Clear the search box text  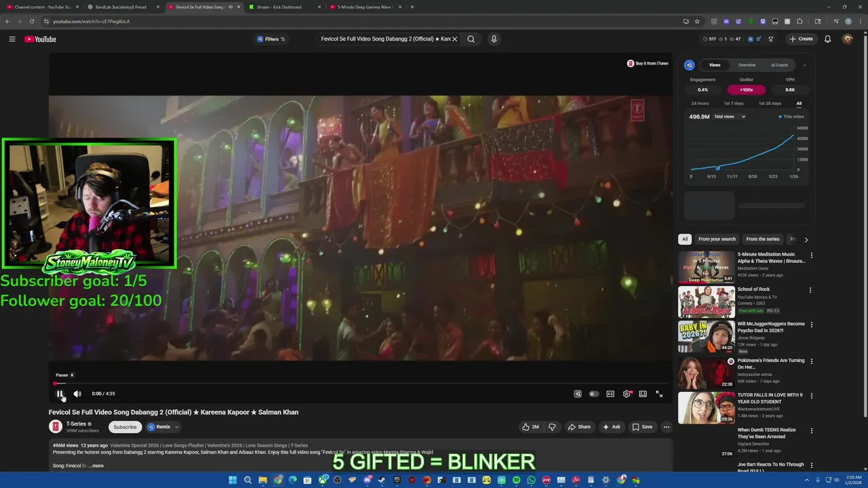[x=455, y=39]
